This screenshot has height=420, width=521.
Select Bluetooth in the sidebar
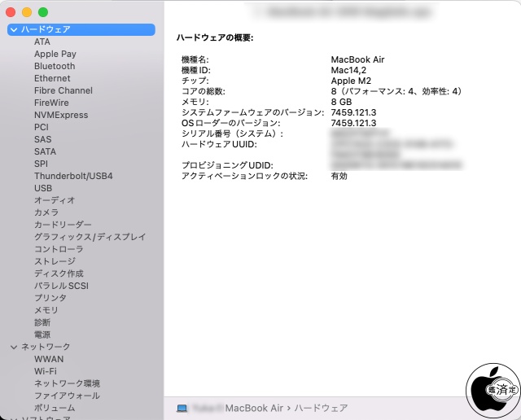point(55,66)
